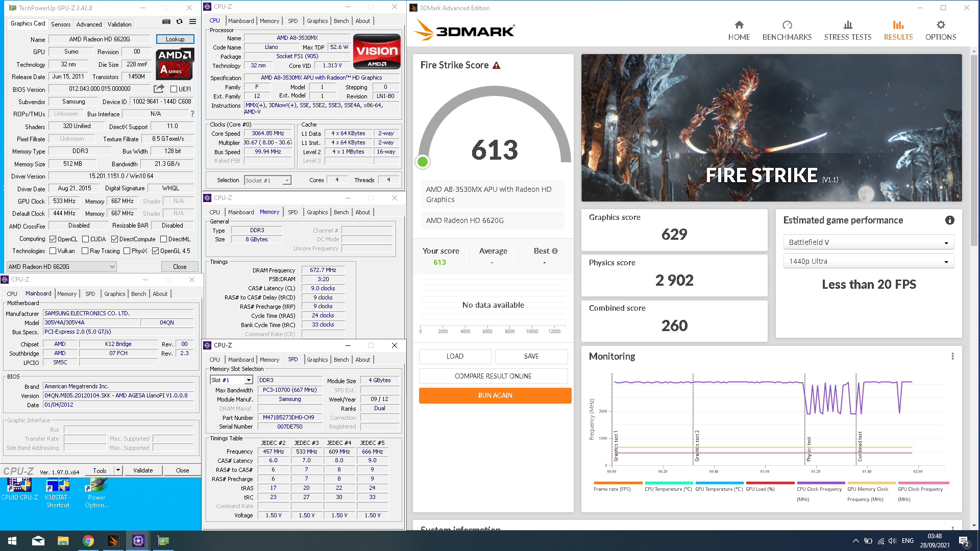
Task: Expand system tray hidden icons chevron
Action: coord(855,541)
